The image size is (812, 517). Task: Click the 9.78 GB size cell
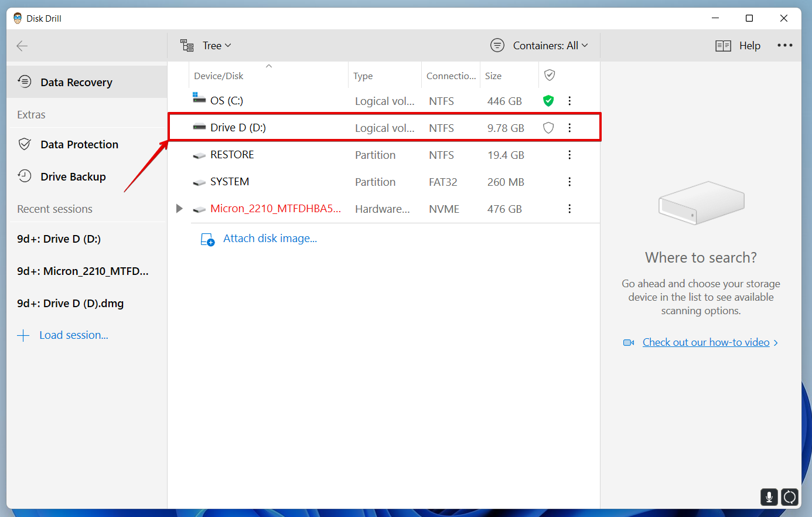[x=506, y=128]
